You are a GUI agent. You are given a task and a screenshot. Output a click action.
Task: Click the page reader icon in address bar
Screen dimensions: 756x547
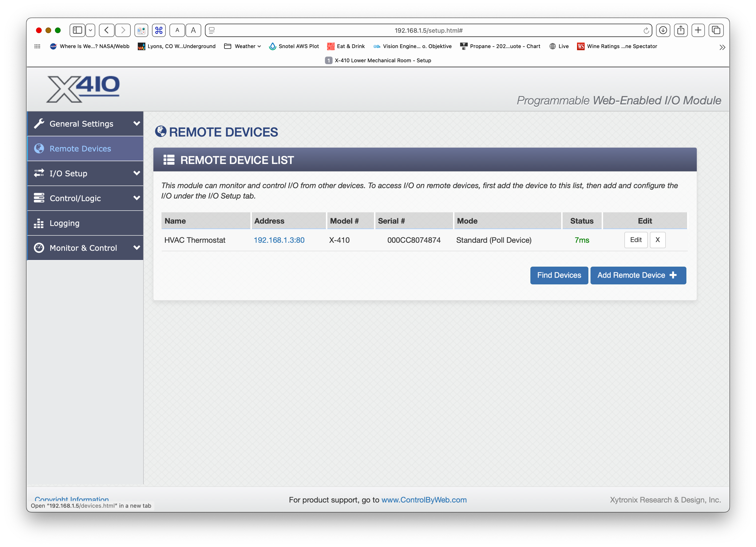point(212,30)
